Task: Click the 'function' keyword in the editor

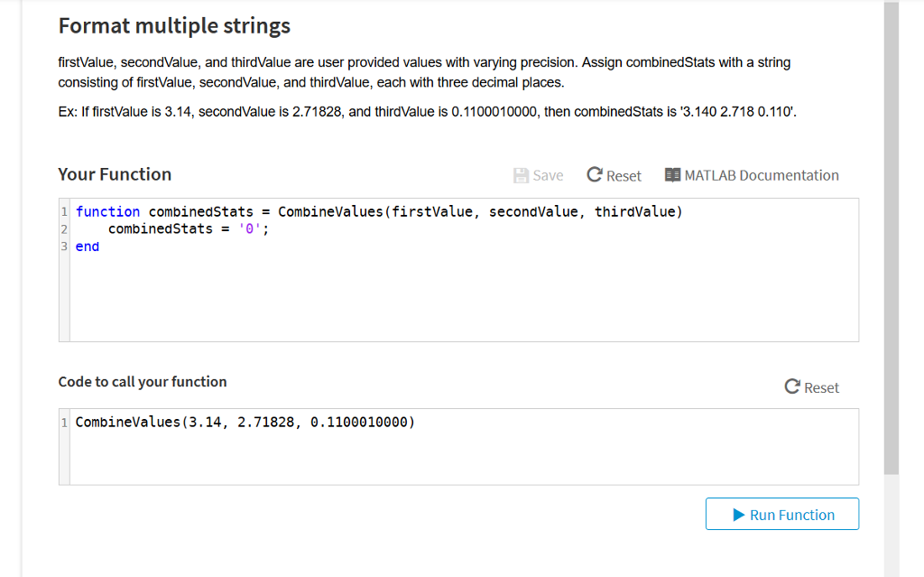Action: [107, 212]
